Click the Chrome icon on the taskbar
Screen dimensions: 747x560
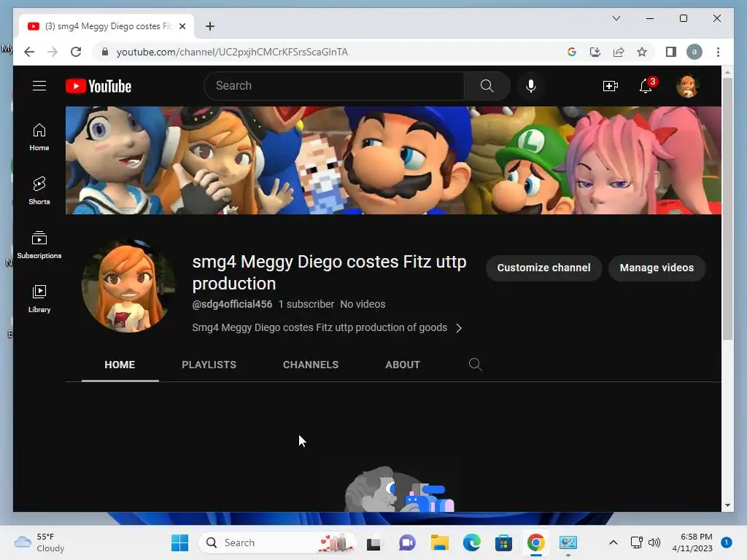point(536,542)
